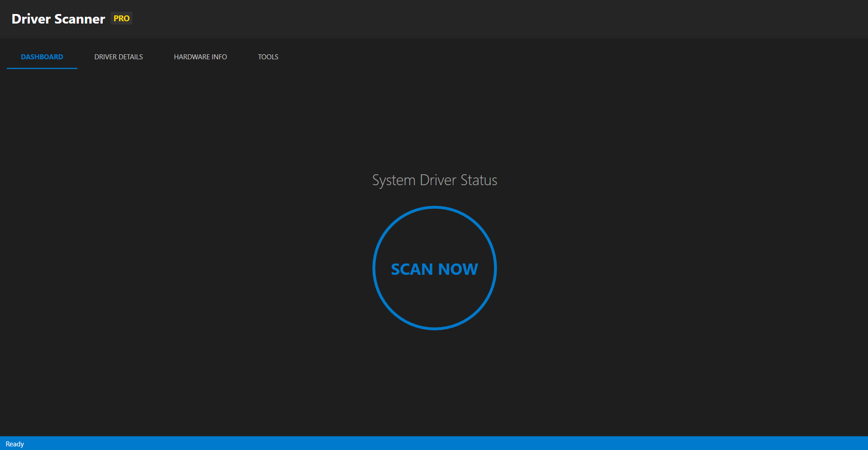The height and width of the screenshot is (450, 868).
Task: Click the yellow PRO badge
Action: coord(121,19)
